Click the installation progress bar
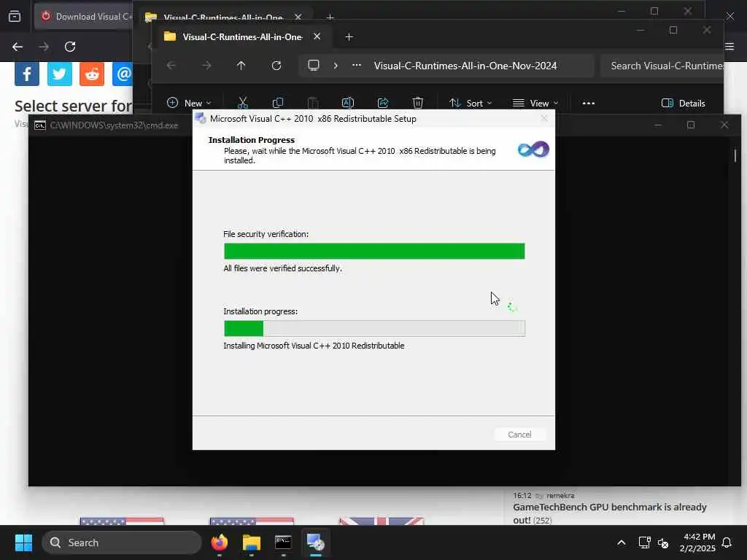The width and height of the screenshot is (747, 560). (374, 329)
